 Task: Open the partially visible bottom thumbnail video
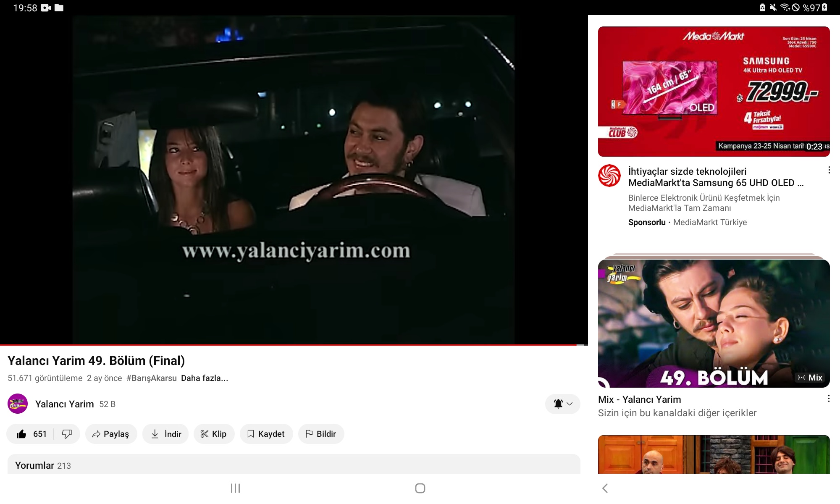(714, 454)
